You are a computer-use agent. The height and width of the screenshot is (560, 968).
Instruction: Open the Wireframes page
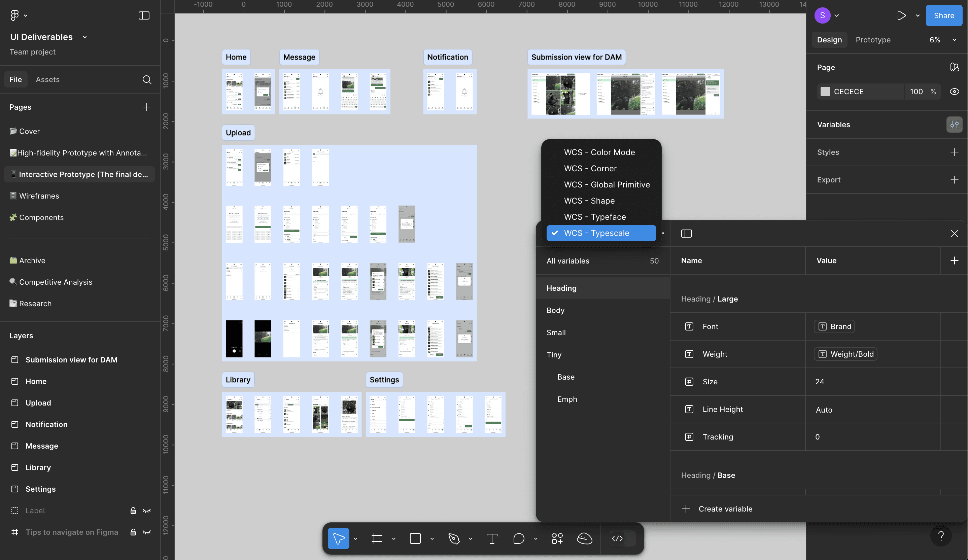tap(39, 196)
